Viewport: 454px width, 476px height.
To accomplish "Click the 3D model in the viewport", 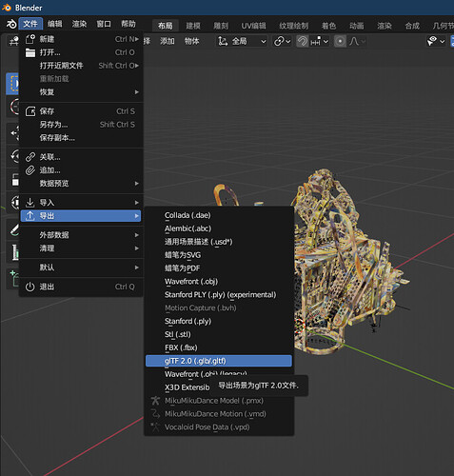I will 345,264.
